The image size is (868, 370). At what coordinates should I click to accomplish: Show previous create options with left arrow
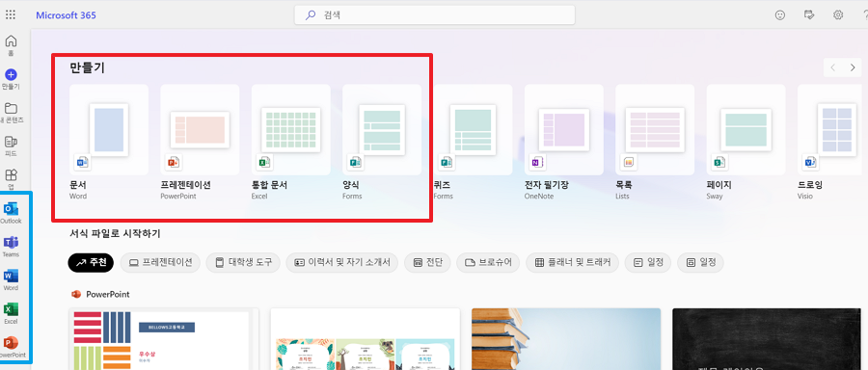pos(832,67)
